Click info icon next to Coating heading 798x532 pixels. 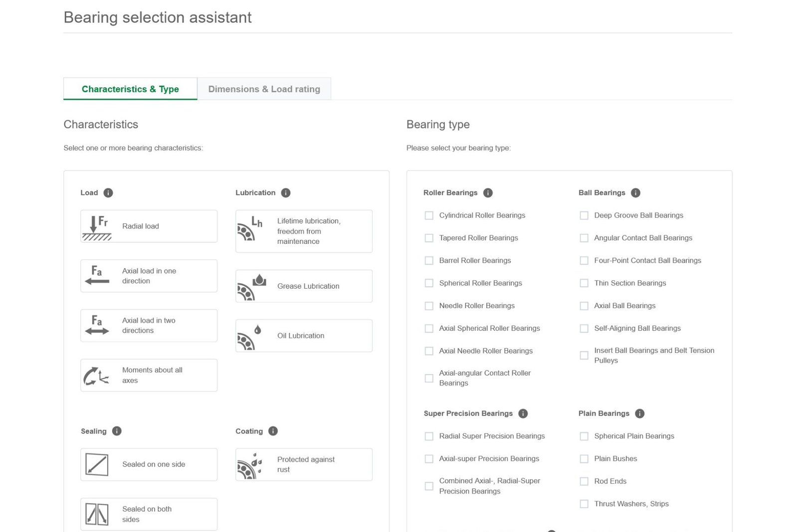[273, 431]
